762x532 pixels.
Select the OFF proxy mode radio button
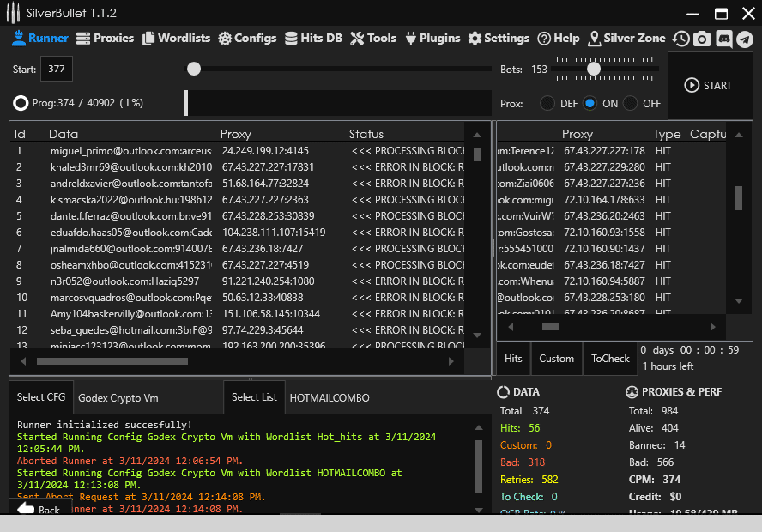pyautogui.click(x=631, y=103)
